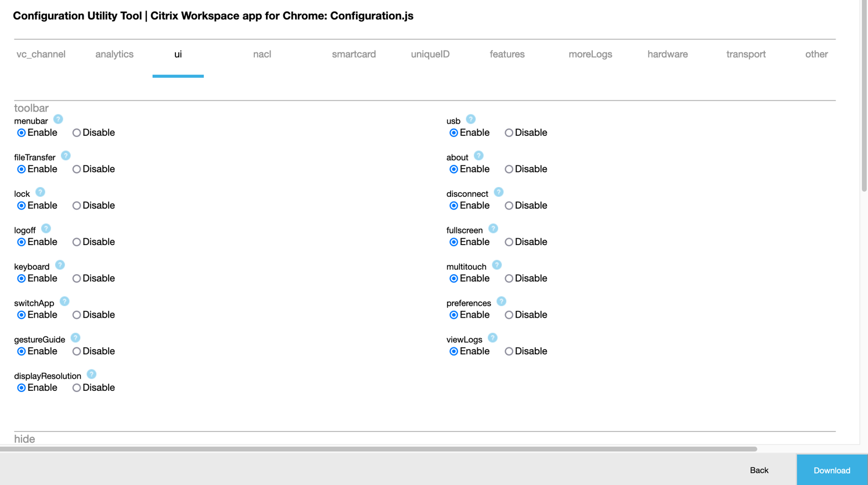Image resolution: width=868 pixels, height=485 pixels.
Task: Click the disconnect help question mark
Action: pos(498,191)
